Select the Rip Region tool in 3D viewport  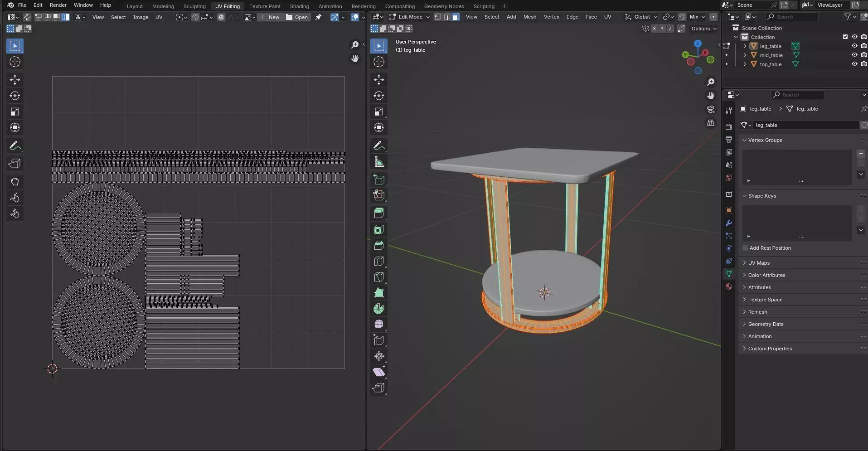(379, 388)
